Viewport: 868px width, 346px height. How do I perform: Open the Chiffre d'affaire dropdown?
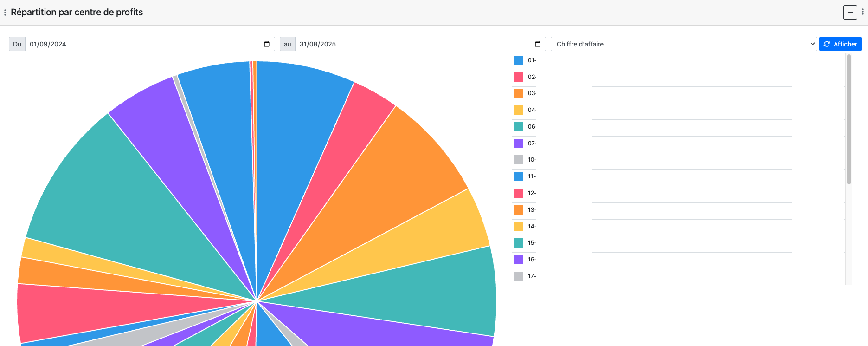click(683, 44)
